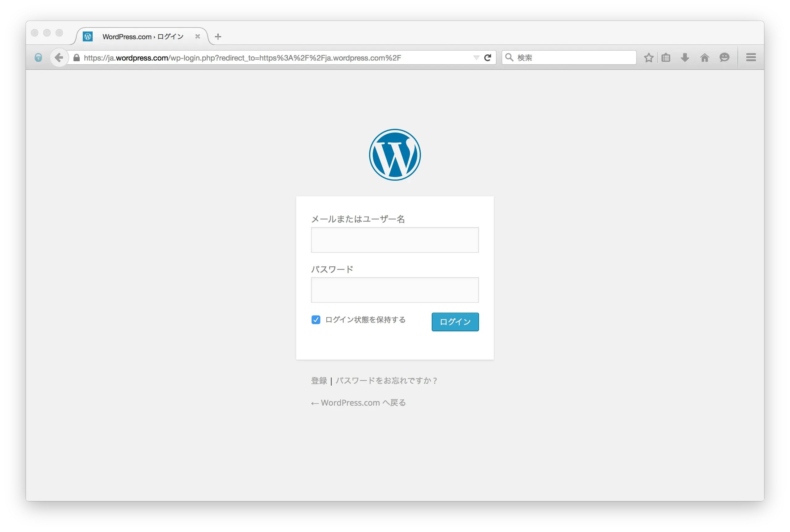Viewport: 790px width, 532px height.
Task: Bookmark this page with the star icon
Action: [648, 57]
